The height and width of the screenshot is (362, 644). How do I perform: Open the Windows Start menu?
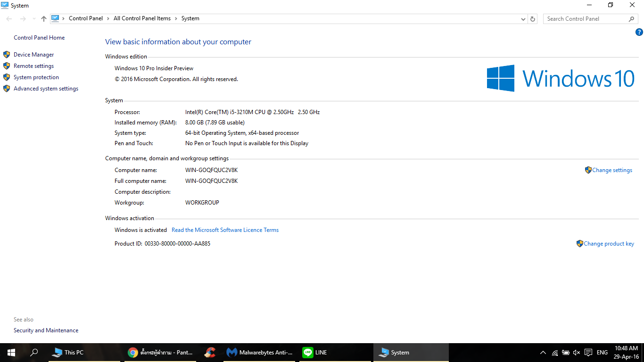pyautogui.click(x=11, y=353)
